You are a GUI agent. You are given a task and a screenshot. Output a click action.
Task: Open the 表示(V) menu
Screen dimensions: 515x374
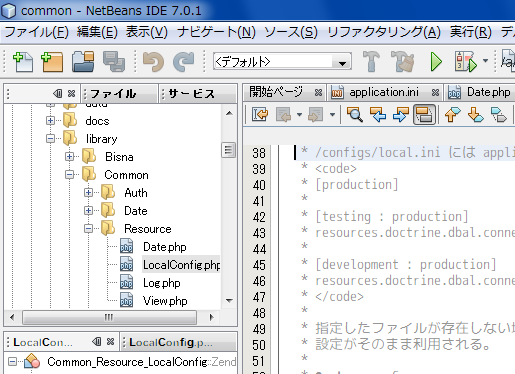click(146, 32)
